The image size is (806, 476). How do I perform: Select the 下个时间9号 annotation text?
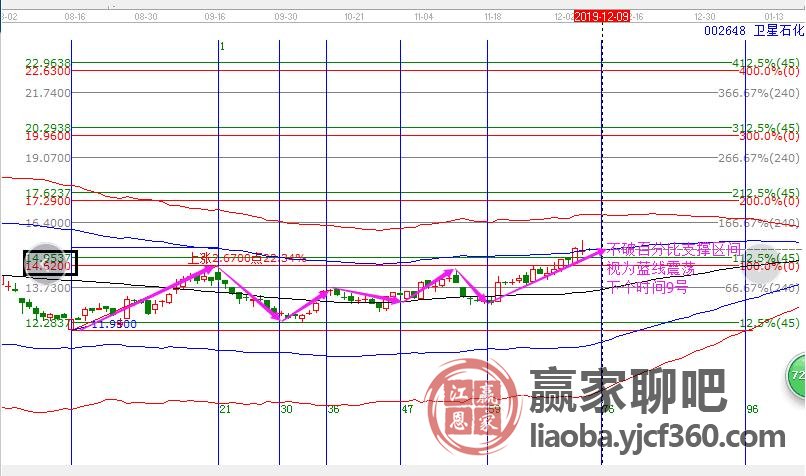(647, 287)
